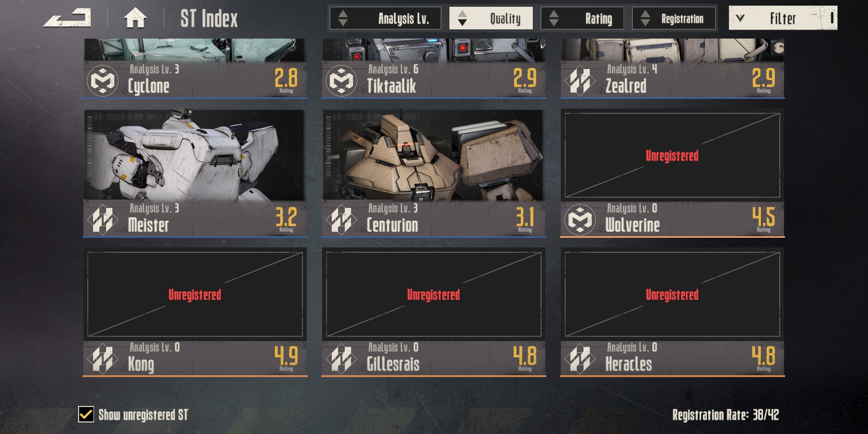Toggle the Rating sort order arrows
This screenshot has width=868, height=434.
click(x=554, y=18)
